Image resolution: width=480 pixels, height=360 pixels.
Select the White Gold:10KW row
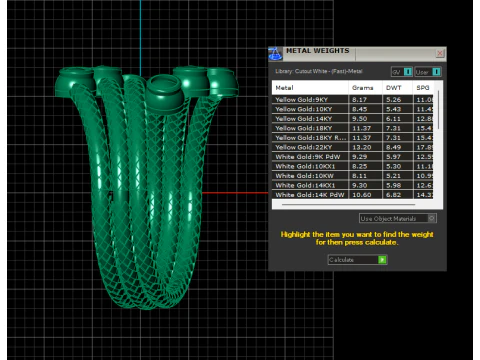tap(353, 176)
